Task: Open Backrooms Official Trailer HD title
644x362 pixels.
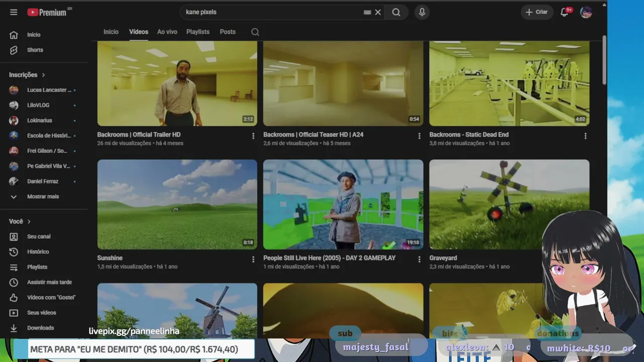Action: [139, 135]
